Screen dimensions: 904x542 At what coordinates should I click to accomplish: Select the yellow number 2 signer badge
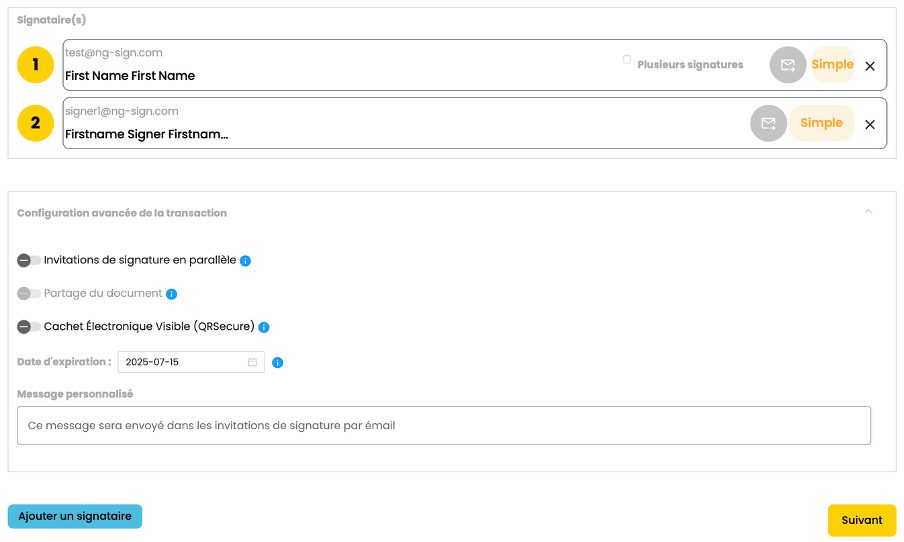pyautogui.click(x=36, y=123)
